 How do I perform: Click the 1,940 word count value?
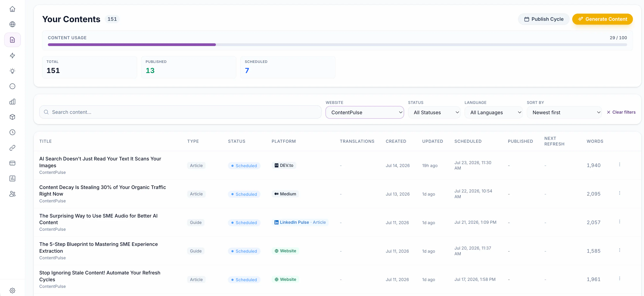pyautogui.click(x=594, y=165)
